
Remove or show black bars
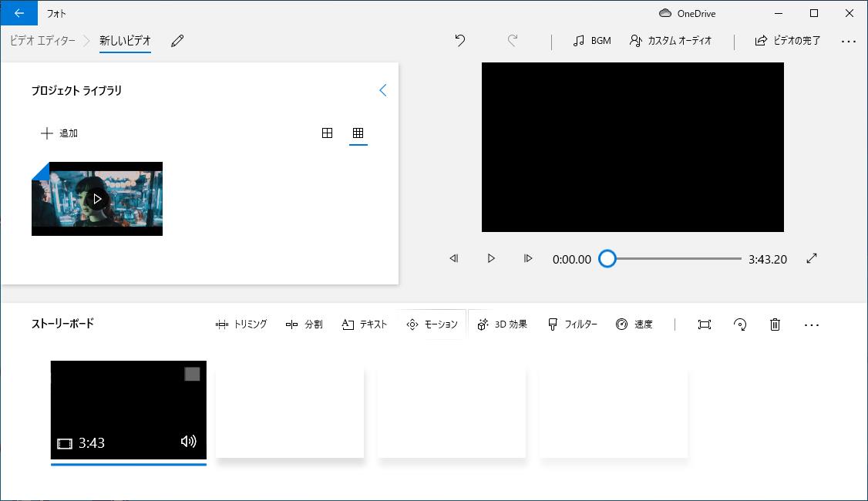(704, 324)
